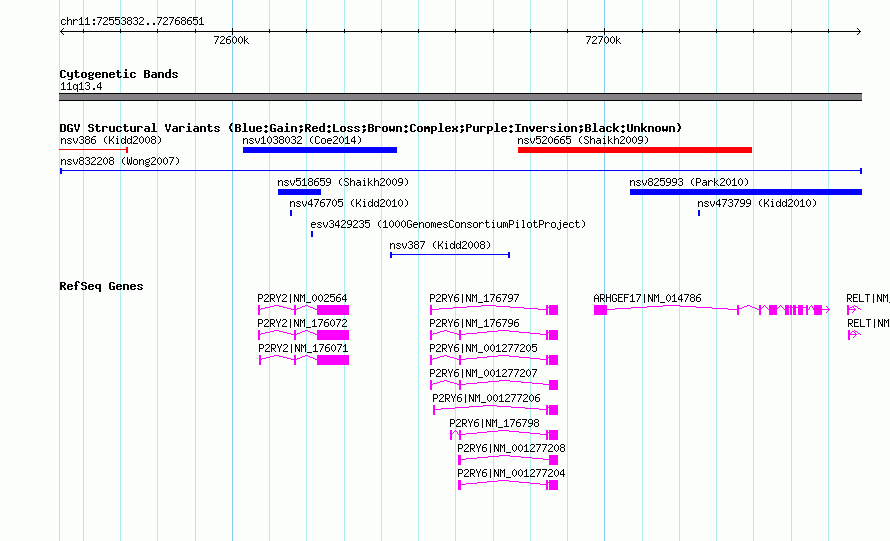
Task: Select the red nsv520665 (Shaikh2009) loss bar
Action: (635, 150)
